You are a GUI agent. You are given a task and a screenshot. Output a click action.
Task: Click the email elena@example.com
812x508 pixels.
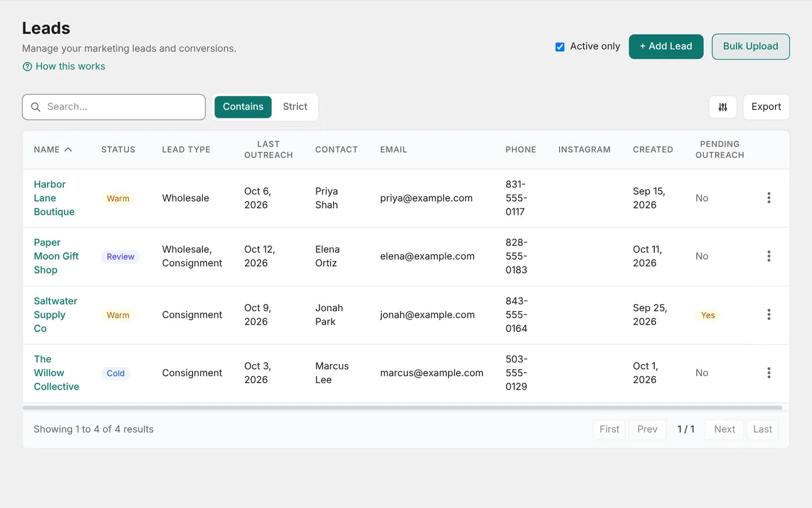pyautogui.click(x=427, y=256)
